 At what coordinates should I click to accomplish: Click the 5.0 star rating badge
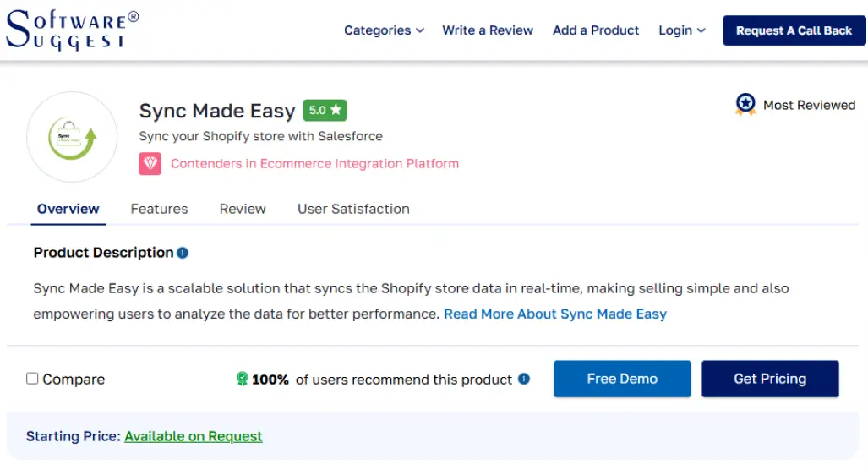coord(325,111)
